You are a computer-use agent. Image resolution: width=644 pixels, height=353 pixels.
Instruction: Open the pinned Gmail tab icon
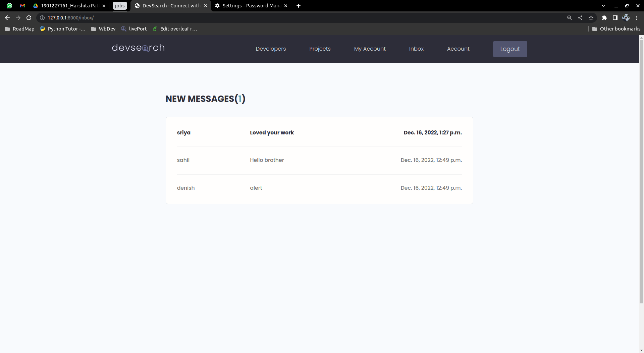pos(22,5)
